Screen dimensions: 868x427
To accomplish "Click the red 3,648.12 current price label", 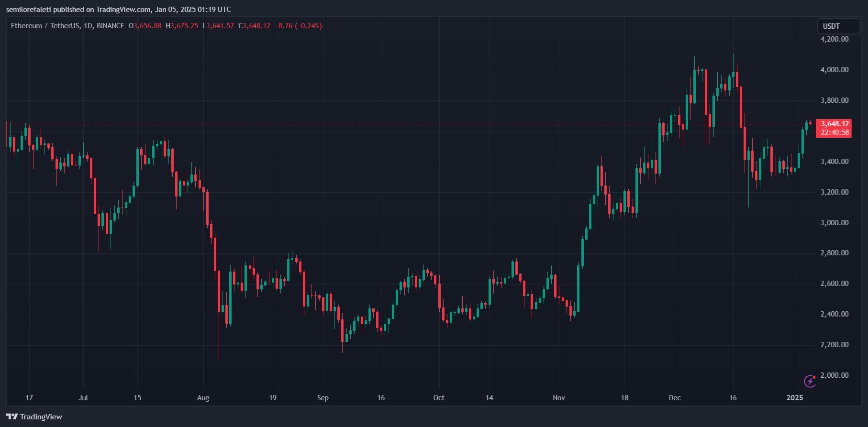I will (x=835, y=124).
